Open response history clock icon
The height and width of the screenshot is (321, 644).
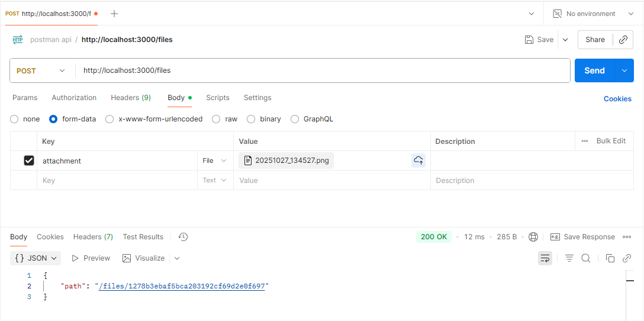click(183, 237)
